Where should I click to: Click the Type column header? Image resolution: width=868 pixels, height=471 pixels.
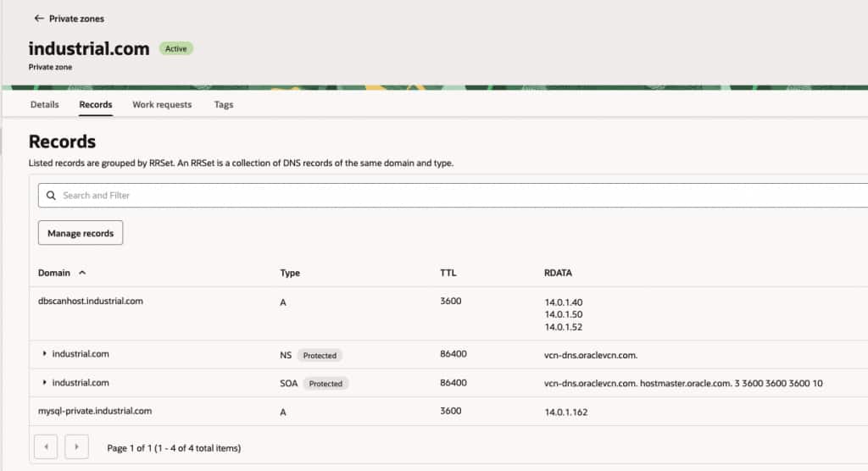click(290, 273)
